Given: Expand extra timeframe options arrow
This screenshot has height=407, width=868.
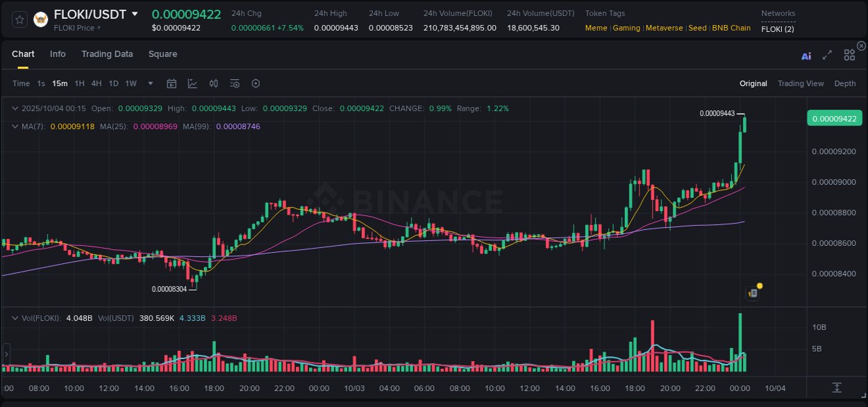Looking at the screenshot, I should coord(149,83).
